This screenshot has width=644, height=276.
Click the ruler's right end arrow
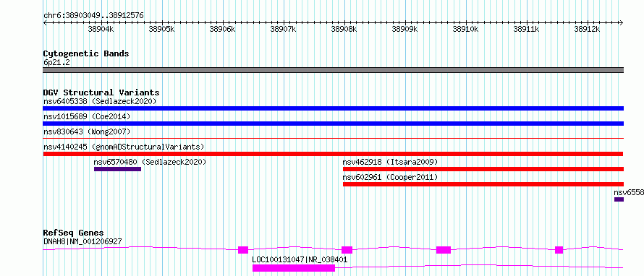[x=622, y=23]
